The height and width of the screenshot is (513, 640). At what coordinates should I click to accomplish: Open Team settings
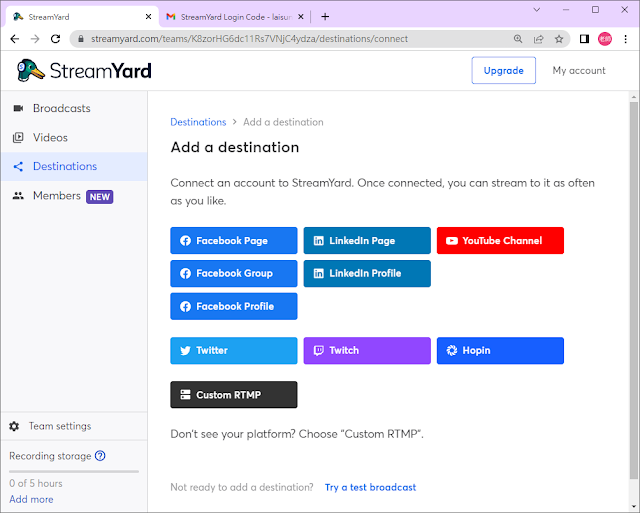coord(74,426)
